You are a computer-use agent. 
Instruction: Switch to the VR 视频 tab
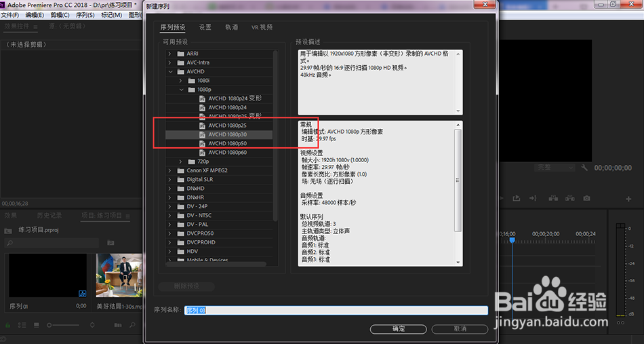pyautogui.click(x=262, y=27)
